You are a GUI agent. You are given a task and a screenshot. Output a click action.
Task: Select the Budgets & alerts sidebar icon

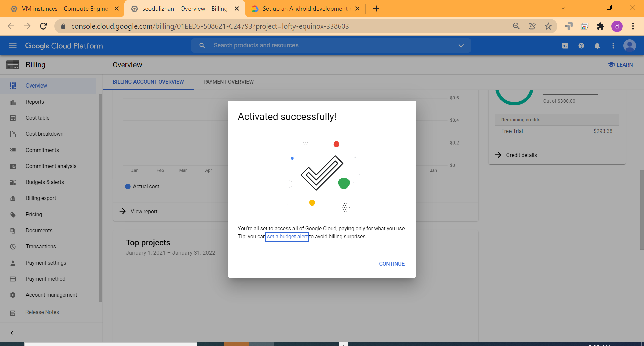(13, 182)
